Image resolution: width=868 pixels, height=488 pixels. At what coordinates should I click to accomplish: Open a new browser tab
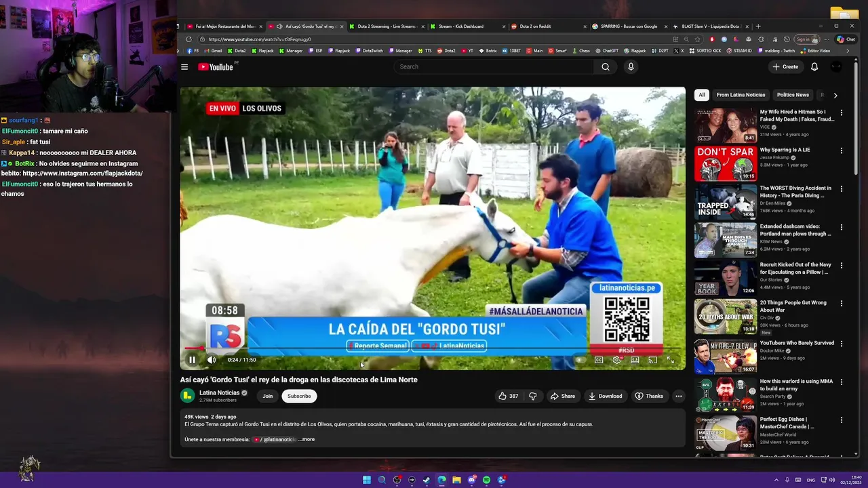coord(758,26)
